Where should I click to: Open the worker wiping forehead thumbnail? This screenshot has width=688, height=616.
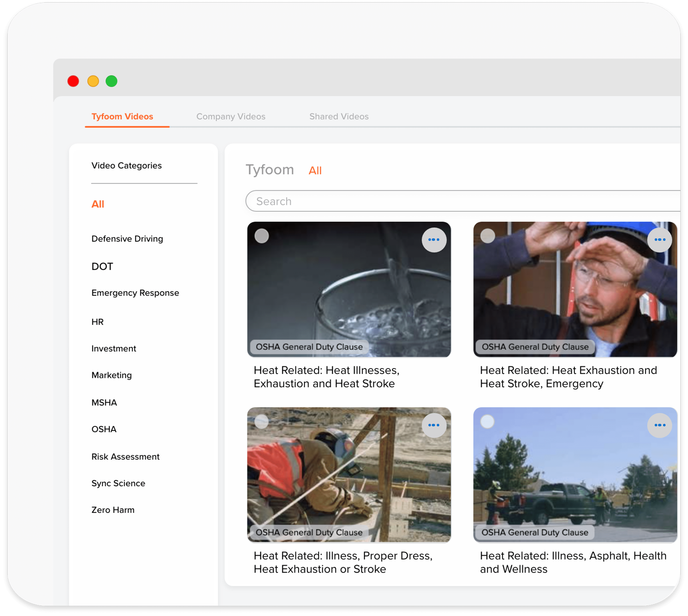575,289
